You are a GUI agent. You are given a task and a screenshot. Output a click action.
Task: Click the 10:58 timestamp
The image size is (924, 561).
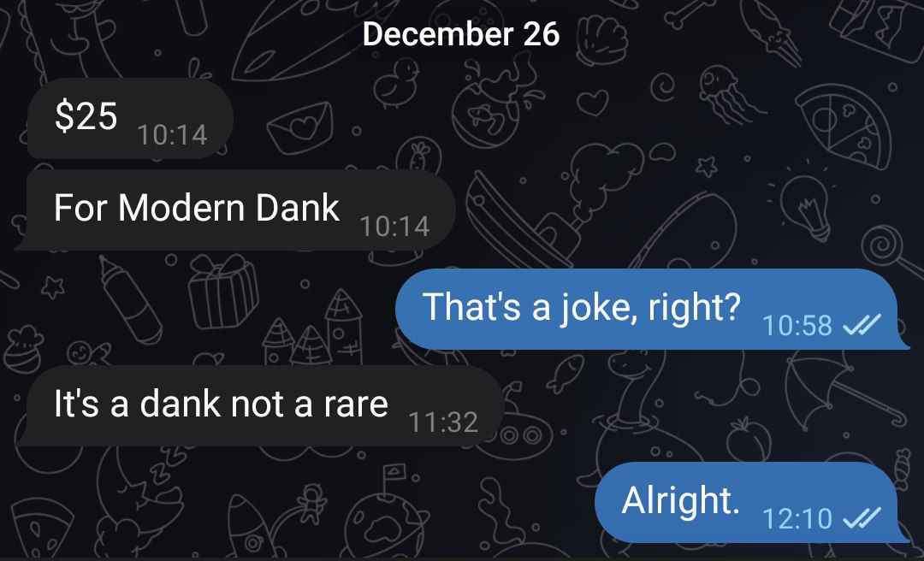[x=797, y=325]
